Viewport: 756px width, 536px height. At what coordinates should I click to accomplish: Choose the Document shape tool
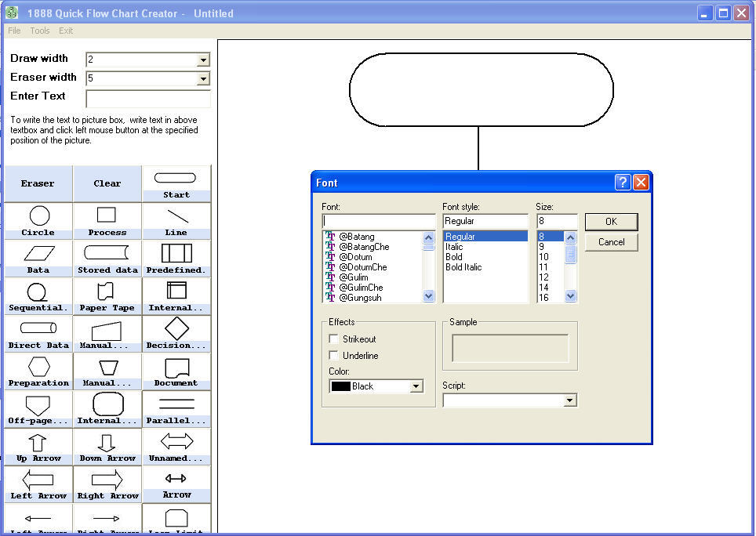click(176, 371)
